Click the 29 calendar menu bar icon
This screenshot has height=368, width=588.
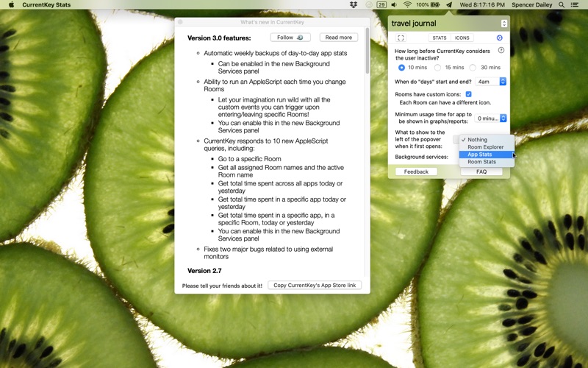coord(381,5)
